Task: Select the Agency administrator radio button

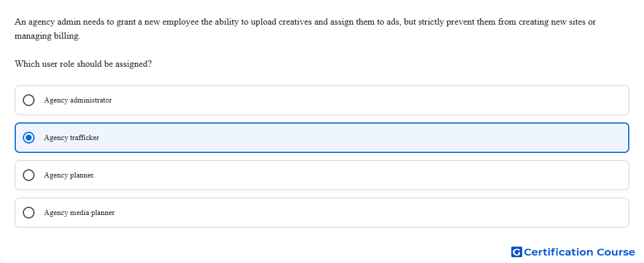Action: [29, 100]
